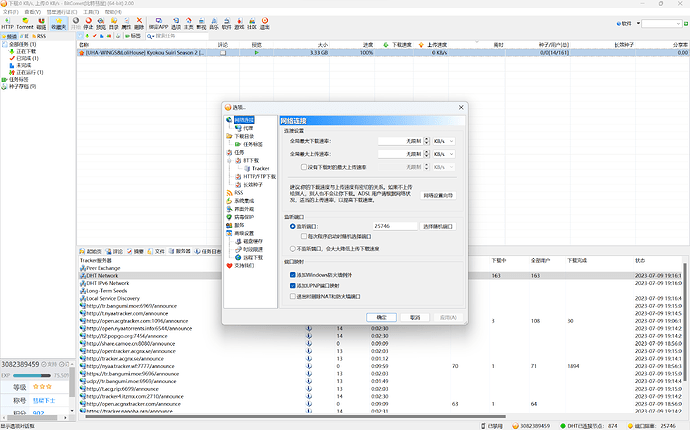Click the horizontal scrollbar under the tracker list

click(296, 416)
